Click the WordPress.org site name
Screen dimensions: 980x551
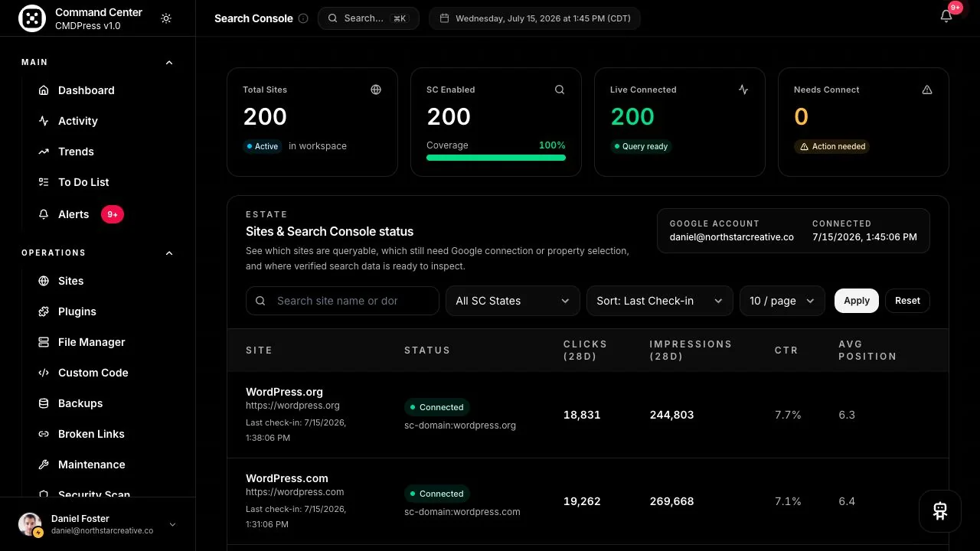284,392
